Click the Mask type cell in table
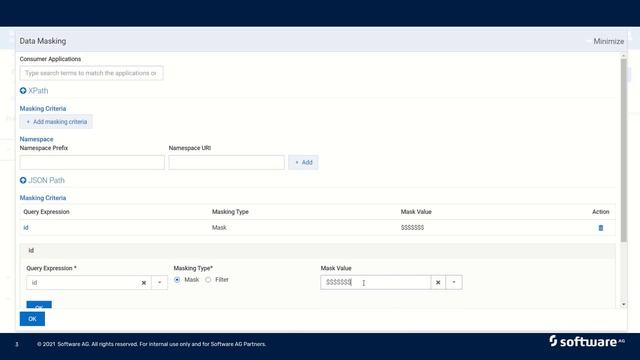640x360 pixels. pyautogui.click(x=219, y=228)
